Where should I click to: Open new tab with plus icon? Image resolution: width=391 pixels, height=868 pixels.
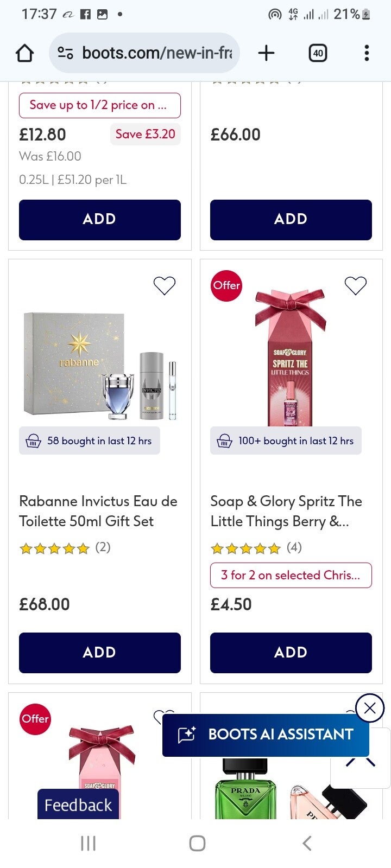[266, 53]
